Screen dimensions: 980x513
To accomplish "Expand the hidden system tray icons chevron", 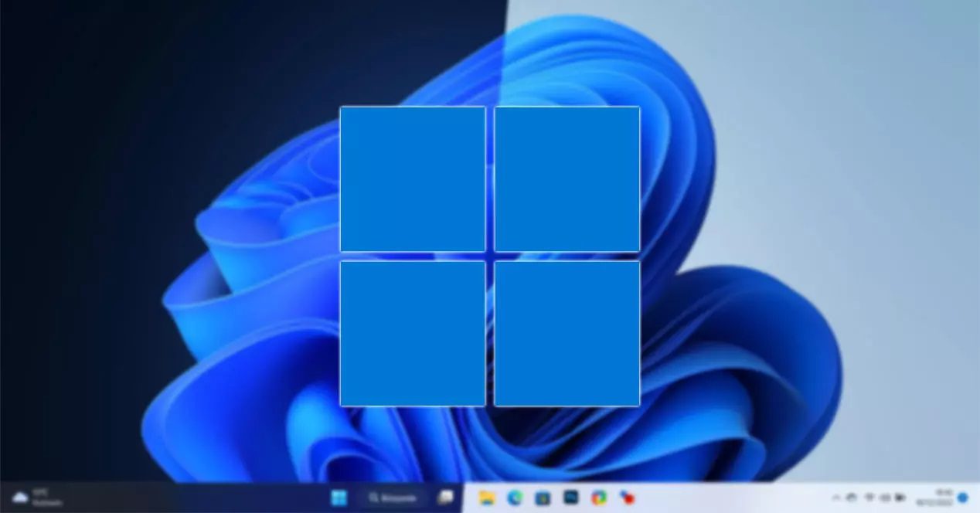I will [837, 498].
